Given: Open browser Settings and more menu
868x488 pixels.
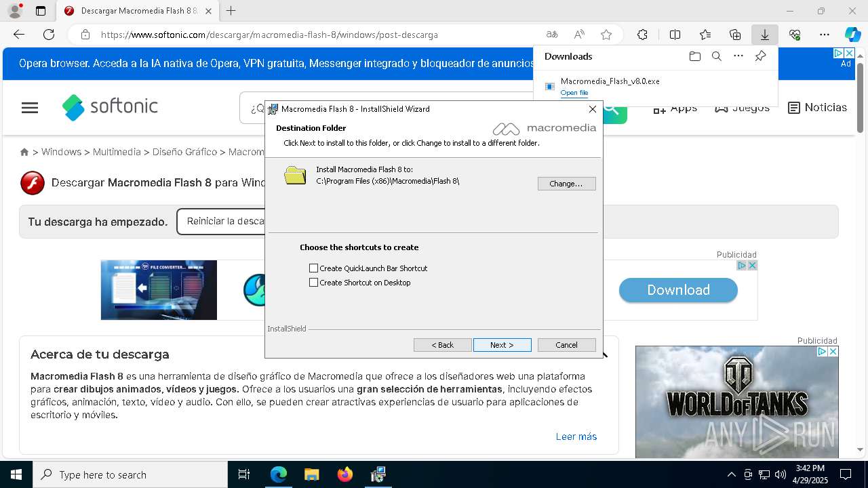Looking at the screenshot, I should (x=825, y=35).
